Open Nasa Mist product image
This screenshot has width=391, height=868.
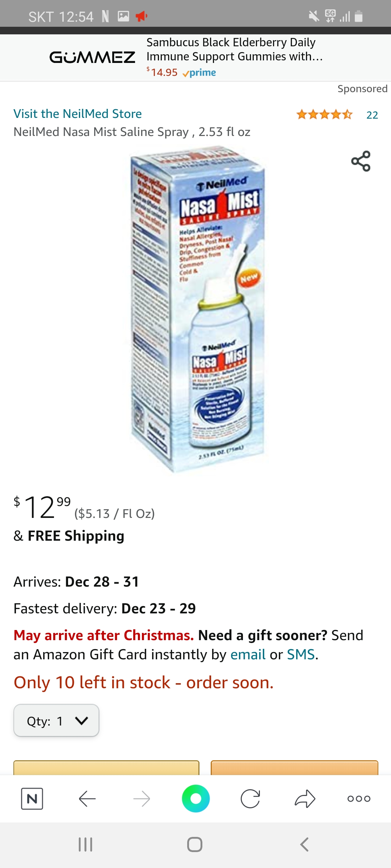coord(197,309)
